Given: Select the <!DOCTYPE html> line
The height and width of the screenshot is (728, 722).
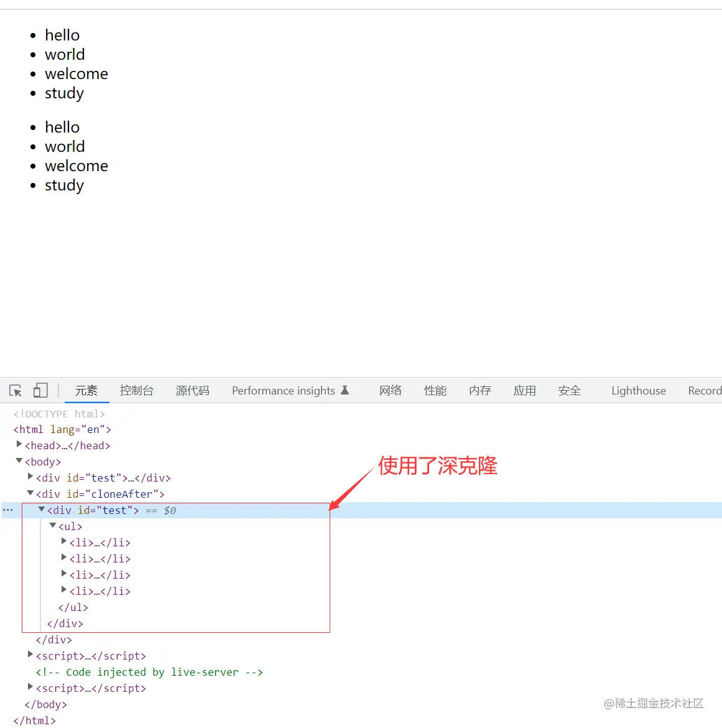Looking at the screenshot, I should coord(59,414).
